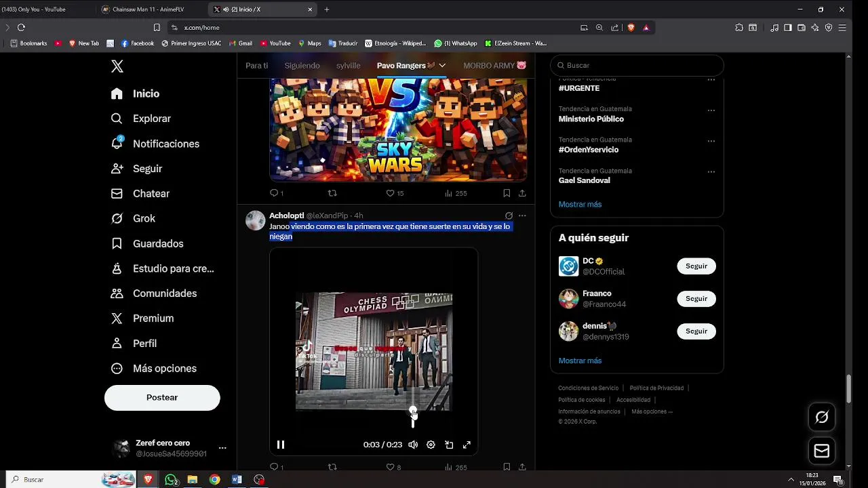Switch to Only You YouTube browser tab
This screenshot has width=868, height=488.
[x=46, y=9]
